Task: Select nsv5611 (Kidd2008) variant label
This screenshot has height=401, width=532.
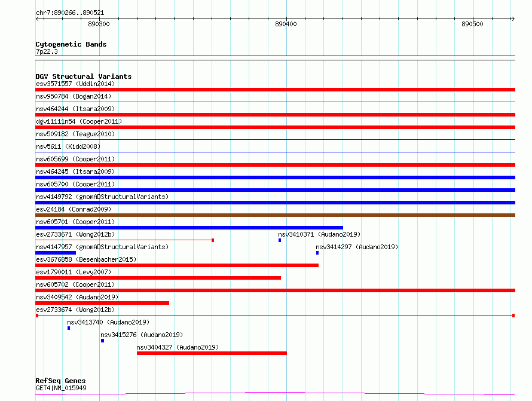Action: [x=68, y=146]
